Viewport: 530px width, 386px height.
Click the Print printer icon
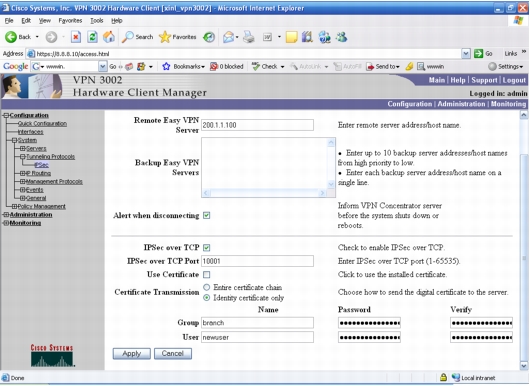(x=249, y=37)
